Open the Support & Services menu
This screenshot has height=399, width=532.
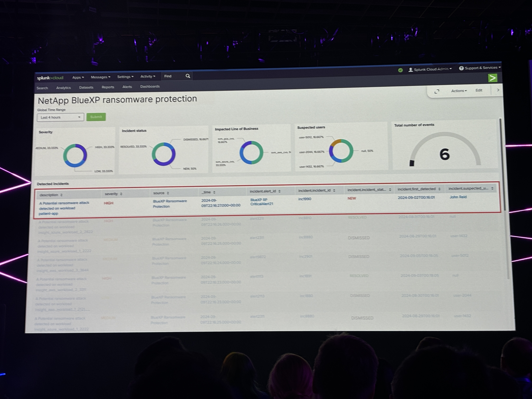point(480,68)
